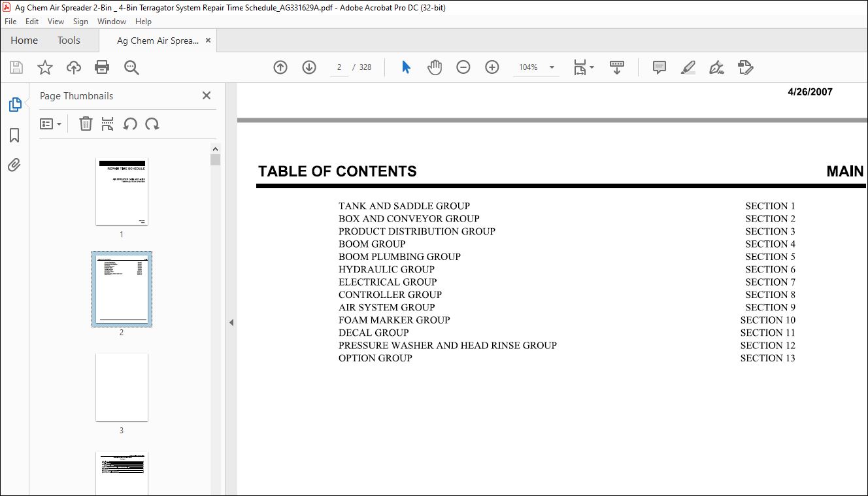The height and width of the screenshot is (496, 868).
Task: Click the scrolling mode keyboard icon
Action: [617, 67]
